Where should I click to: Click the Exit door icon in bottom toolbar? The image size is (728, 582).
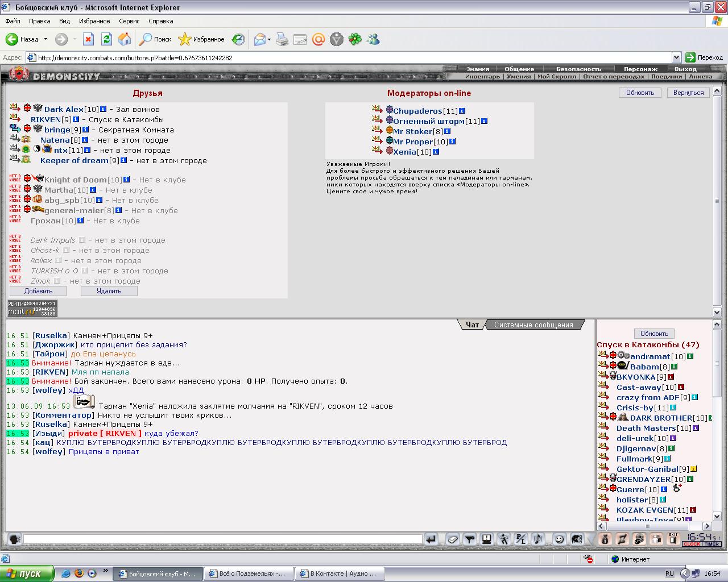click(673, 539)
